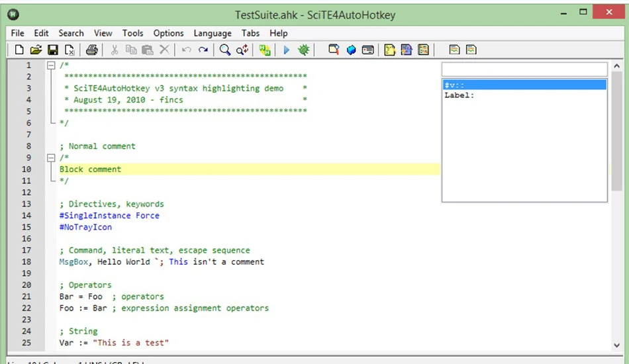Click "Foo := Bar" on line 22
The height and width of the screenshot is (364, 629).
pyautogui.click(x=83, y=308)
